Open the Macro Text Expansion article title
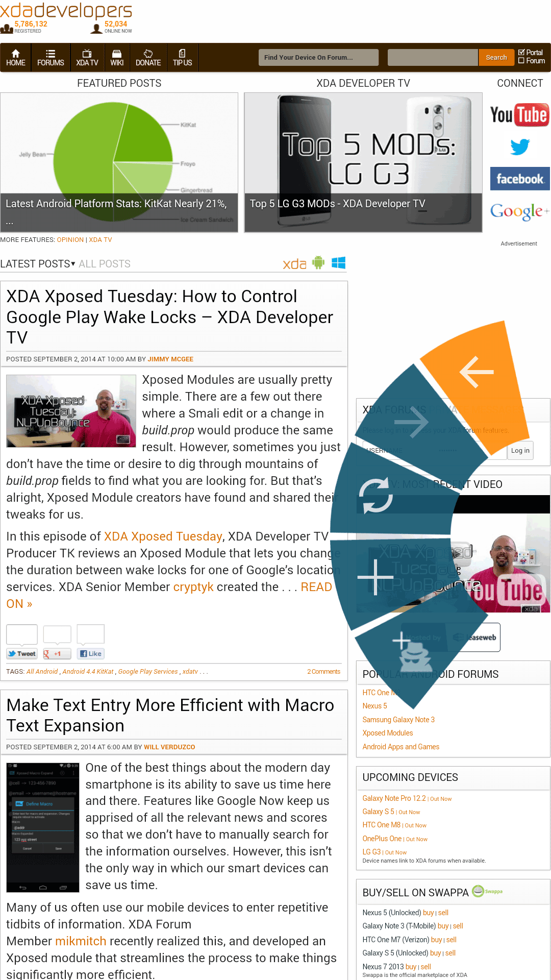551x980 pixels. click(x=170, y=715)
